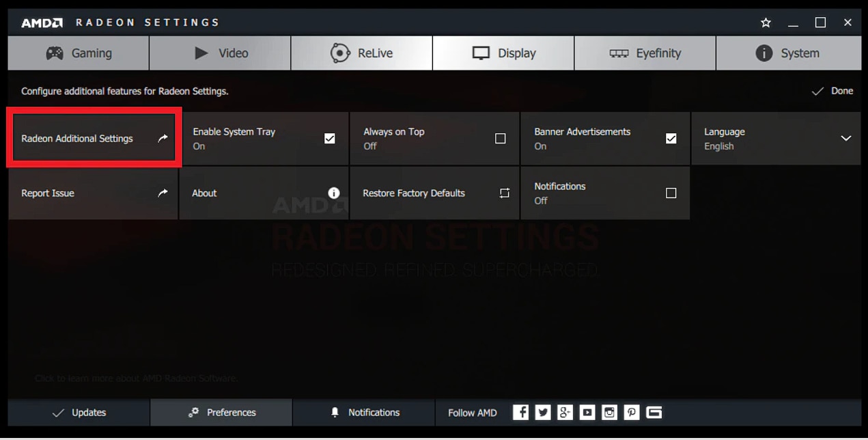
Task: Select Preferences in the bottom bar
Action: pyautogui.click(x=221, y=413)
